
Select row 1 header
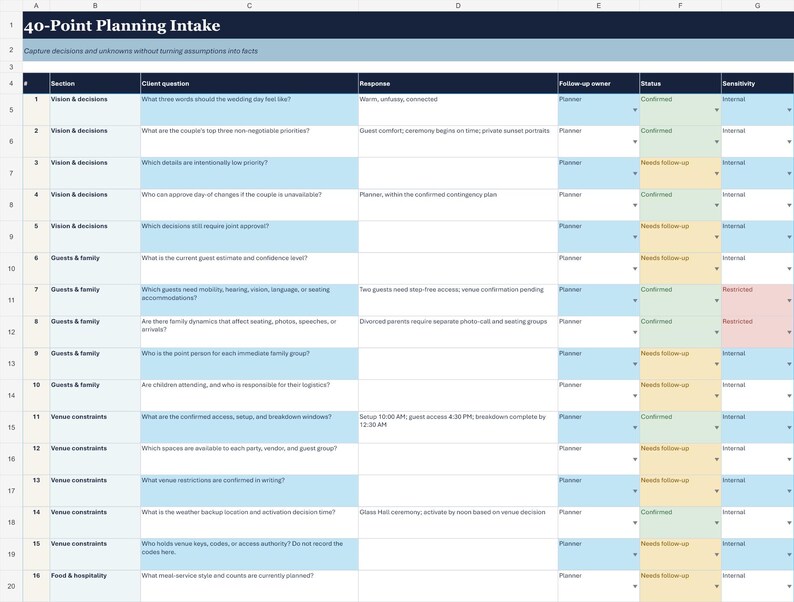coord(11,25)
